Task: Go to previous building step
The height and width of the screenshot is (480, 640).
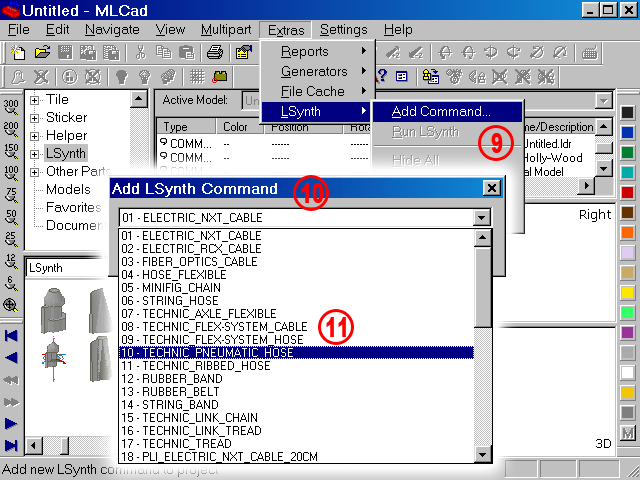Action: 11,358
